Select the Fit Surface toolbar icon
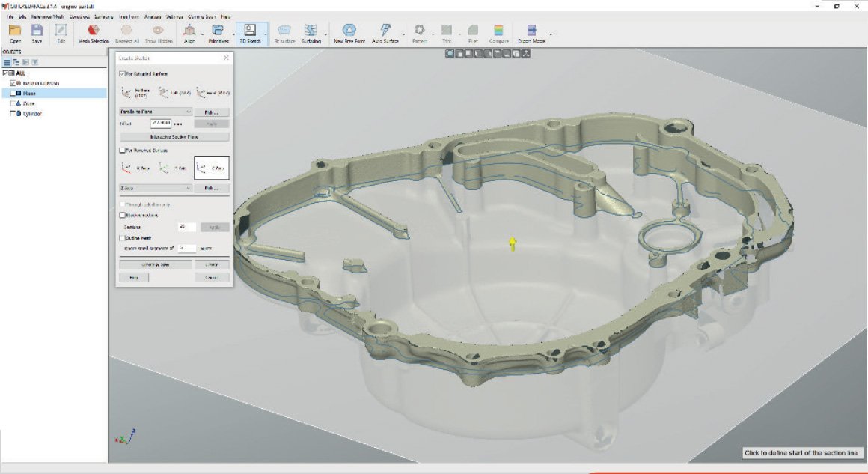The height and width of the screenshot is (474, 868). coord(284,33)
